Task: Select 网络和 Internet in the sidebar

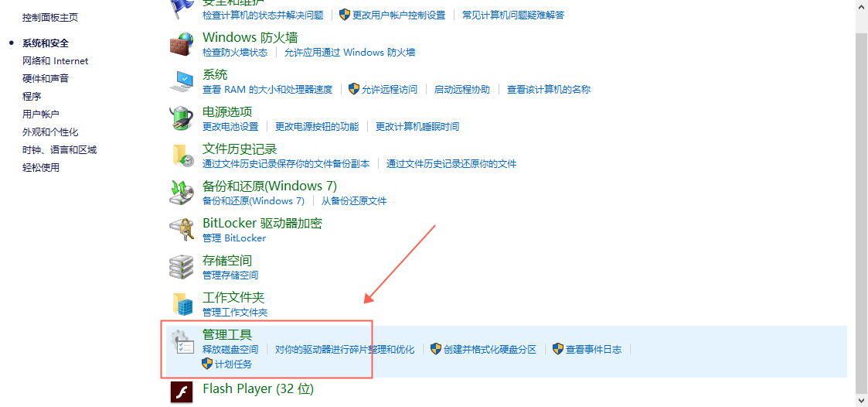Action: pos(56,61)
